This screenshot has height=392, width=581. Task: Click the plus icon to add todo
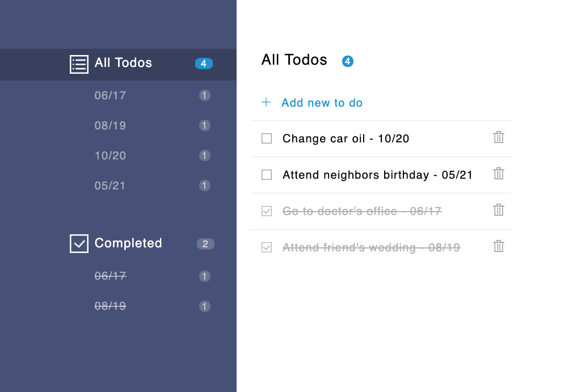point(266,103)
